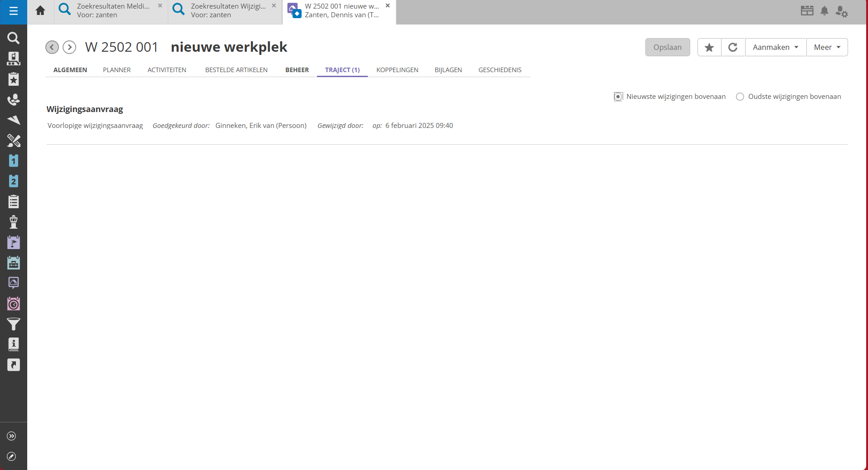Viewport: 868px width, 470px height.
Task: Select Oudste wijzigingen bovenaan option
Action: [740, 97]
